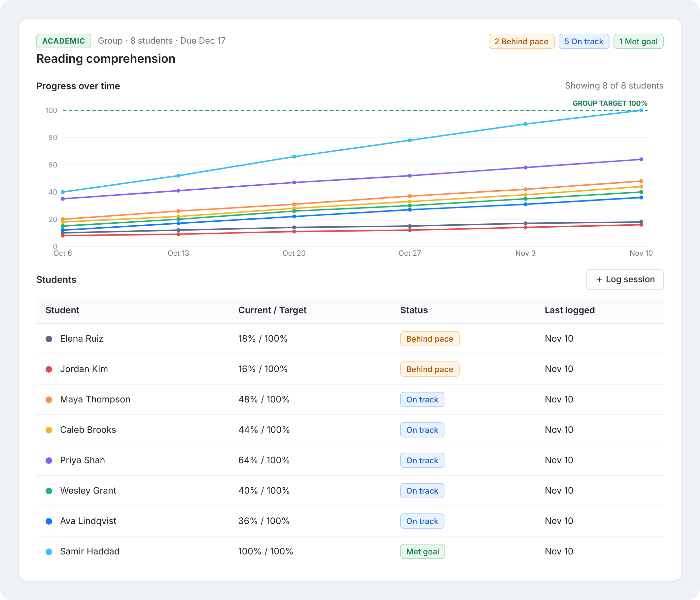Click Maya Thompson's orange color dot
Viewport: 700px width, 600px height.
pyautogui.click(x=49, y=399)
